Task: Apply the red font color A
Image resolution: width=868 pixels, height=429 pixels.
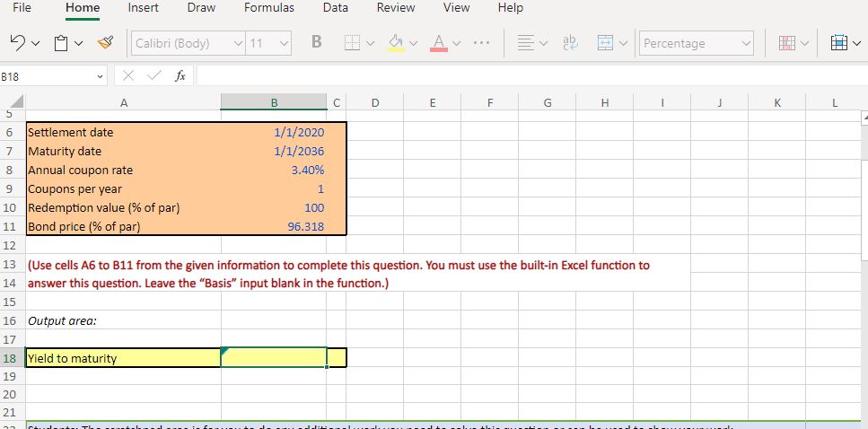Action: (x=438, y=42)
